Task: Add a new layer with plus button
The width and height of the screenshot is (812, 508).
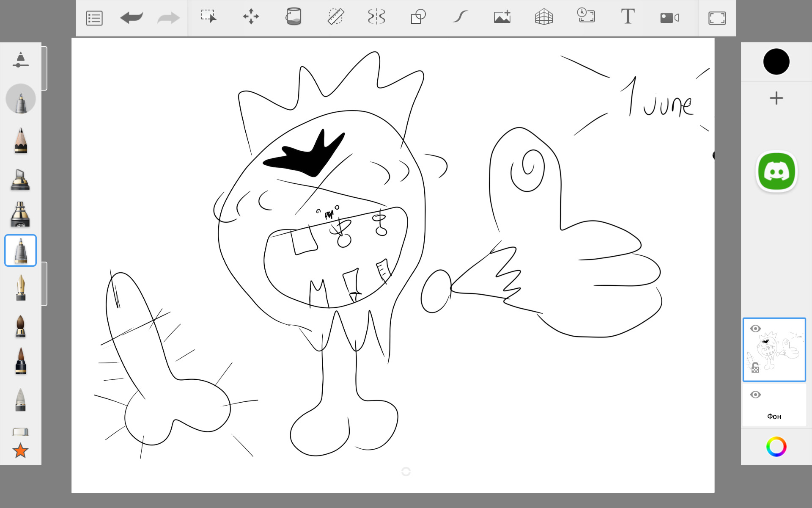Action: tap(776, 98)
